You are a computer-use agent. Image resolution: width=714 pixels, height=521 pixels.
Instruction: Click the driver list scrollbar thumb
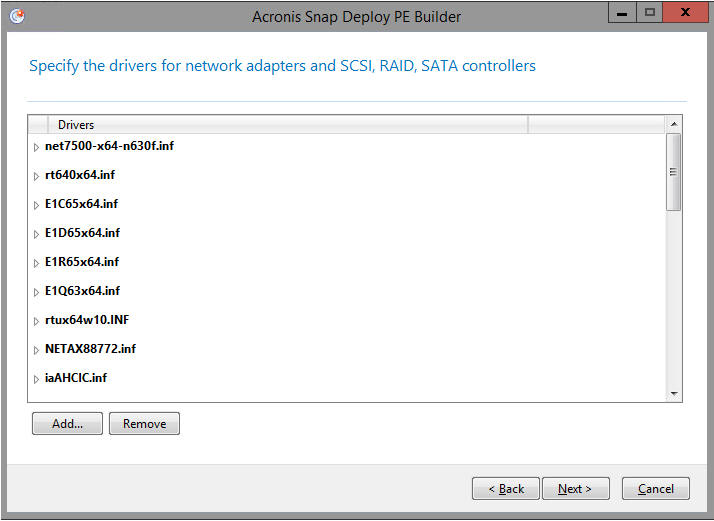673,172
